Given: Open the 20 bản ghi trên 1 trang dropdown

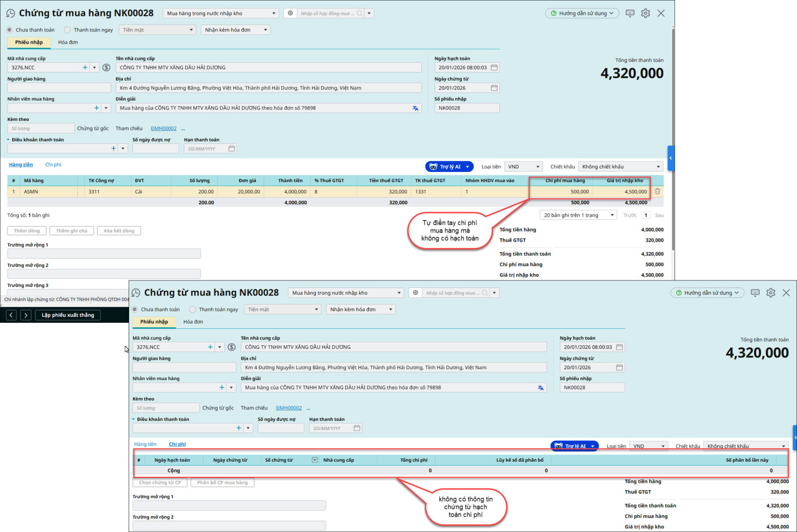Looking at the screenshot, I should coord(578,215).
